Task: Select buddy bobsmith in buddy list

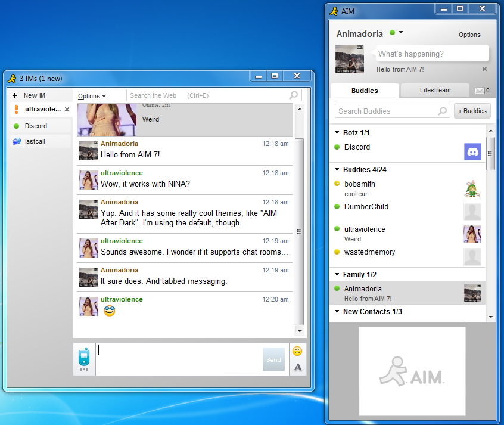Action: click(407, 189)
